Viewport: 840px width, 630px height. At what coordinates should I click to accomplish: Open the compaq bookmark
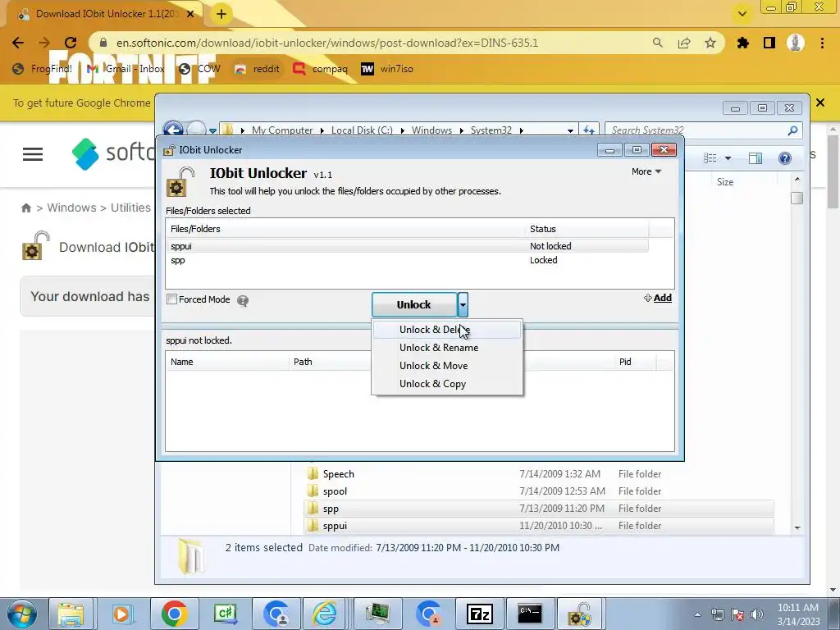click(321, 69)
